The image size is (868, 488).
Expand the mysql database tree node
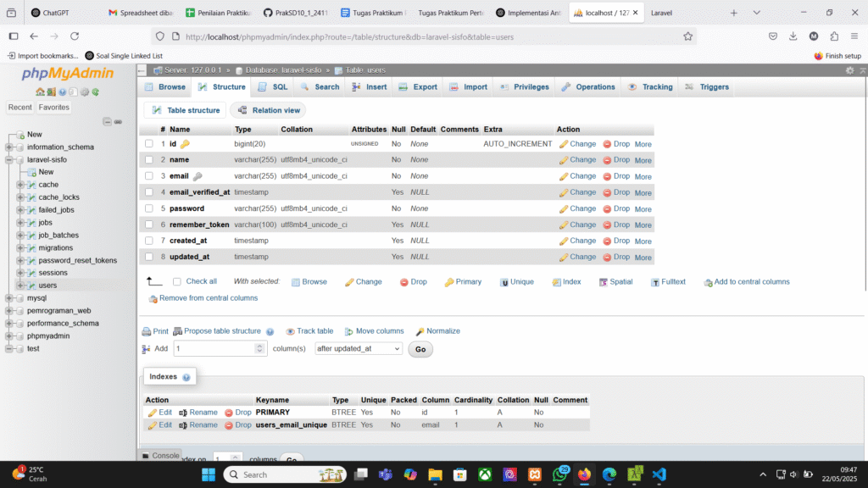(x=8, y=298)
